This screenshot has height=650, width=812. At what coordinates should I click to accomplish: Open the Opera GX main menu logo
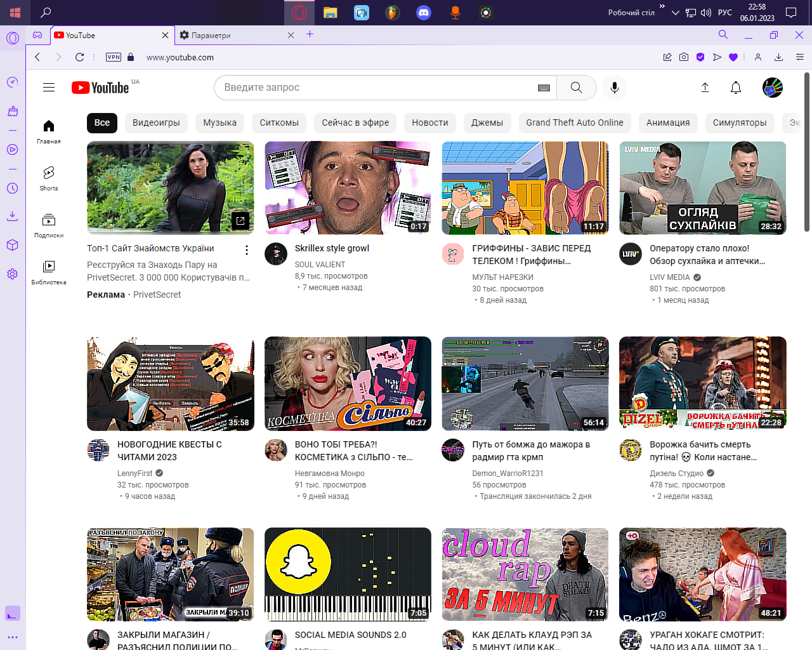point(13,37)
